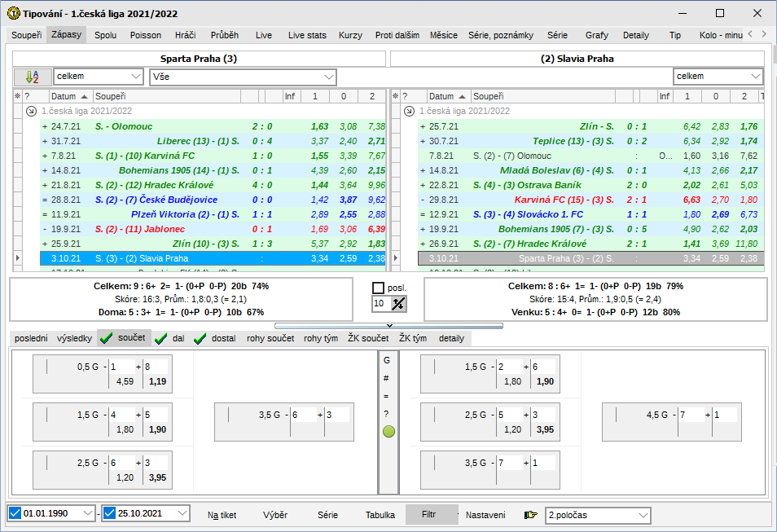Click the Tabulka button

(380, 515)
